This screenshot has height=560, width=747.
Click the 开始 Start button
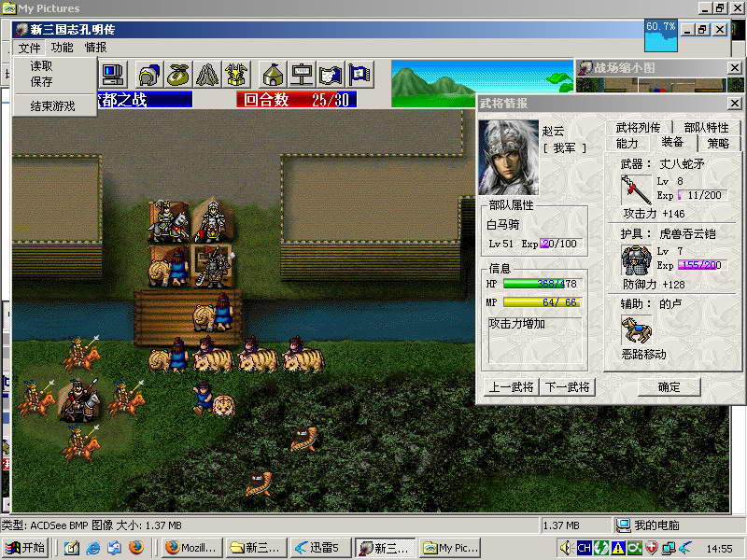(25, 548)
